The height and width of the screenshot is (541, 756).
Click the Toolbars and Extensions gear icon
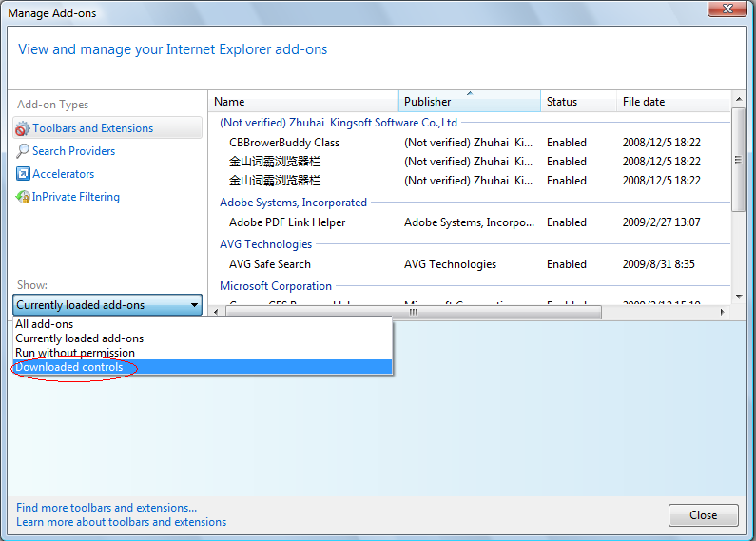click(x=22, y=128)
